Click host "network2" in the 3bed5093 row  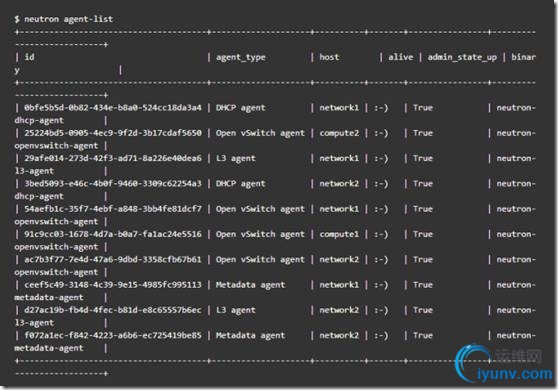339,184
